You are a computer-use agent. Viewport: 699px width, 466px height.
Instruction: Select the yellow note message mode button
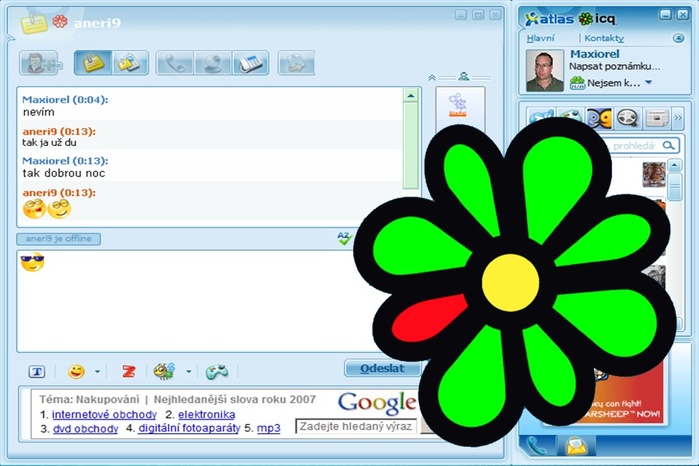(x=93, y=63)
